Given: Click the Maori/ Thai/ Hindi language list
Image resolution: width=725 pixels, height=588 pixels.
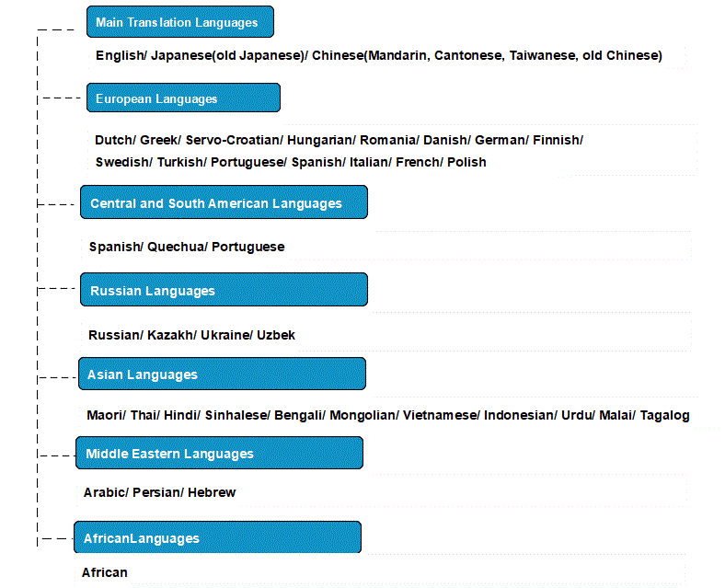Looking at the screenshot, I should [x=388, y=415].
